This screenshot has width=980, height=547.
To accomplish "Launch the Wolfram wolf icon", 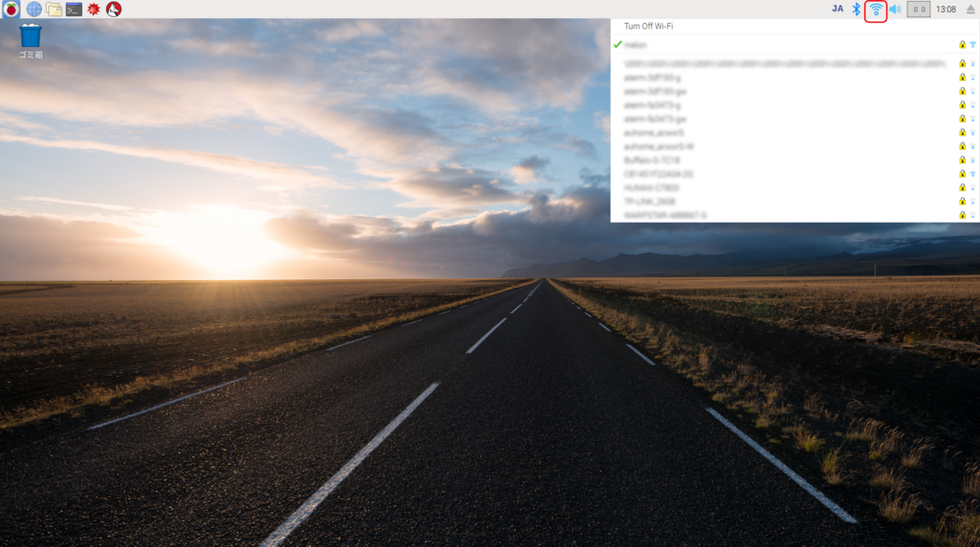I will click(114, 9).
